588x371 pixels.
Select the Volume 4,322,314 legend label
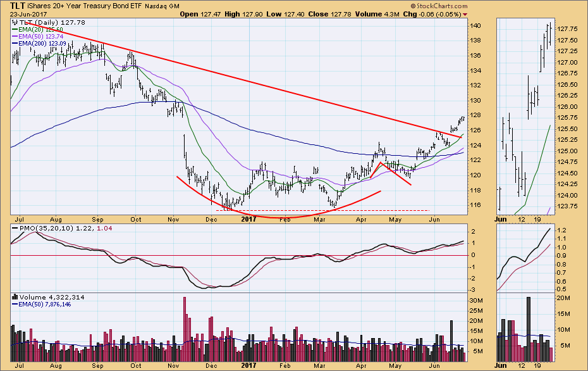(52, 297)
